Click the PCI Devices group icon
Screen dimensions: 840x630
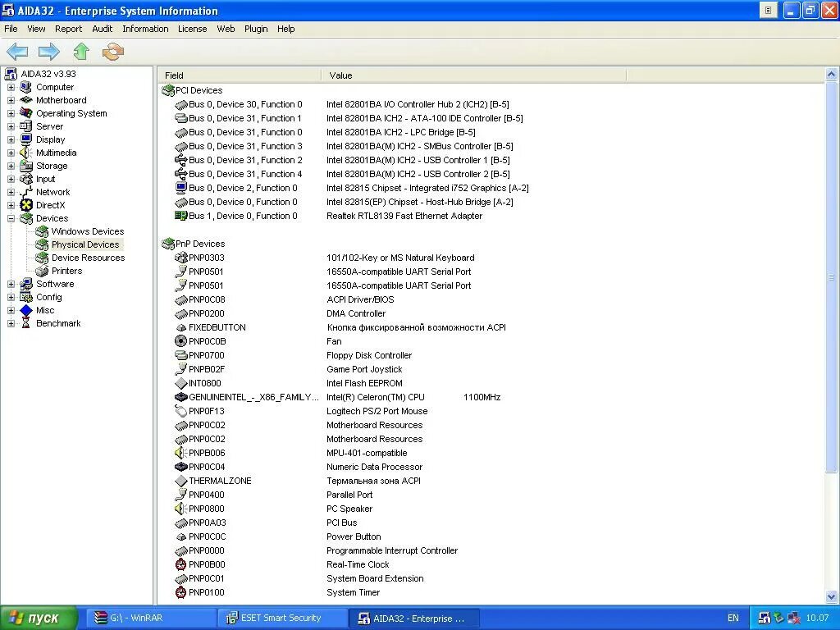coord(168,90)
